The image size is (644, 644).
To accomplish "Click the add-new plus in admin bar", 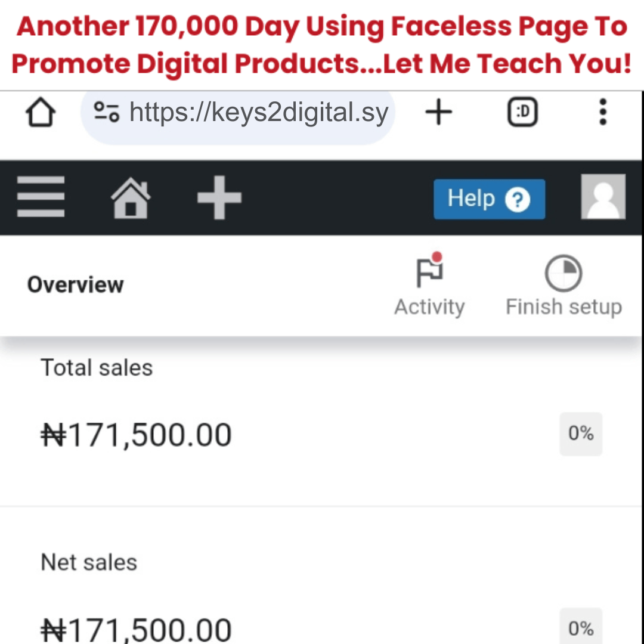I will (219, 197).
